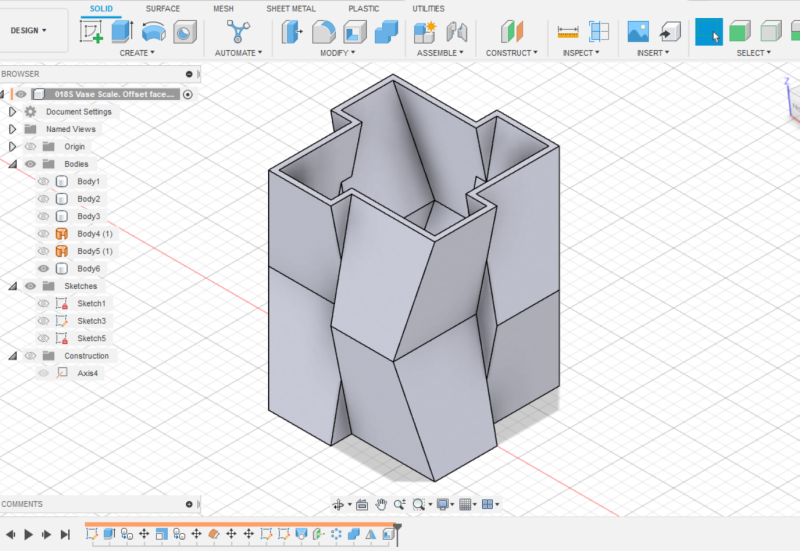The image size is (800, 551).
Task: Open the Design workspace dropdown
Action: (x=29, y=31)
